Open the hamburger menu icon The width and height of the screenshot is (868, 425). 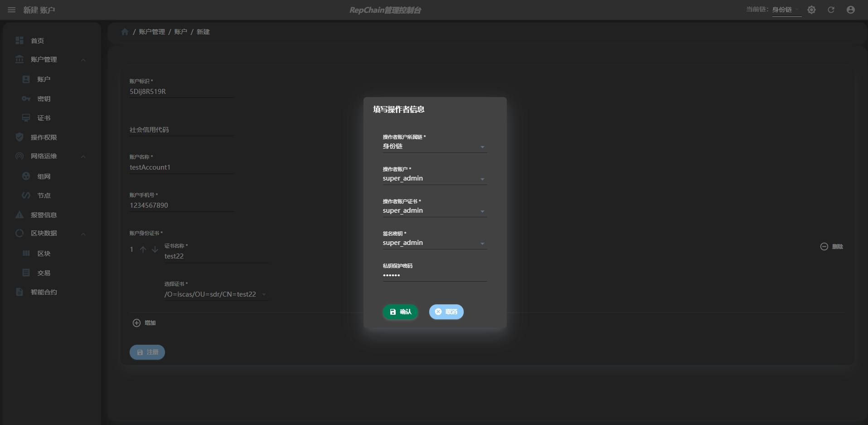(x=12, y=10)
